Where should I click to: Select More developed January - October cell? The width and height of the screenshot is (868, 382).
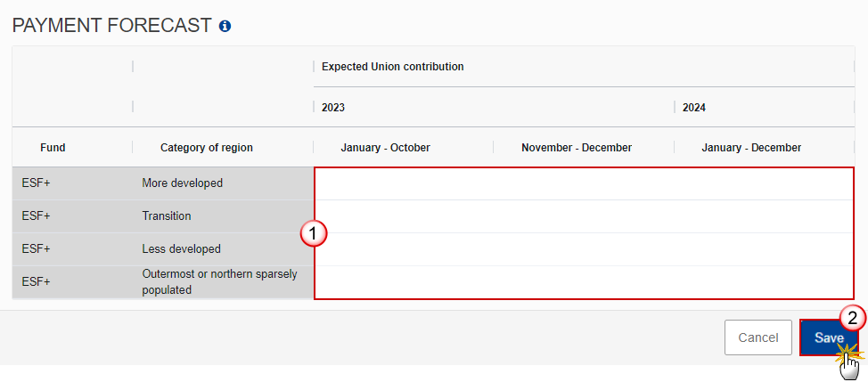(404, 183)
